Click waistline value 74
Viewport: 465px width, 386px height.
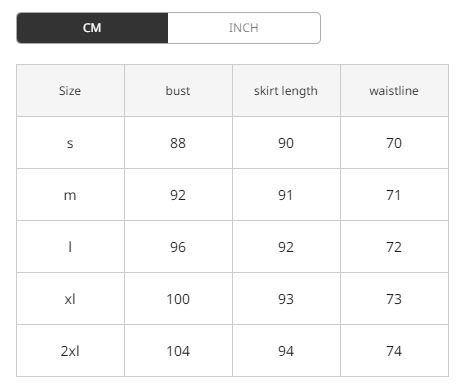tap(394, 351)
